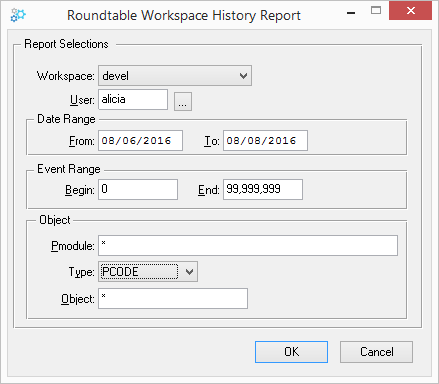Click the User field containing alicia
The image size is (439, 384).
point(133,99)
